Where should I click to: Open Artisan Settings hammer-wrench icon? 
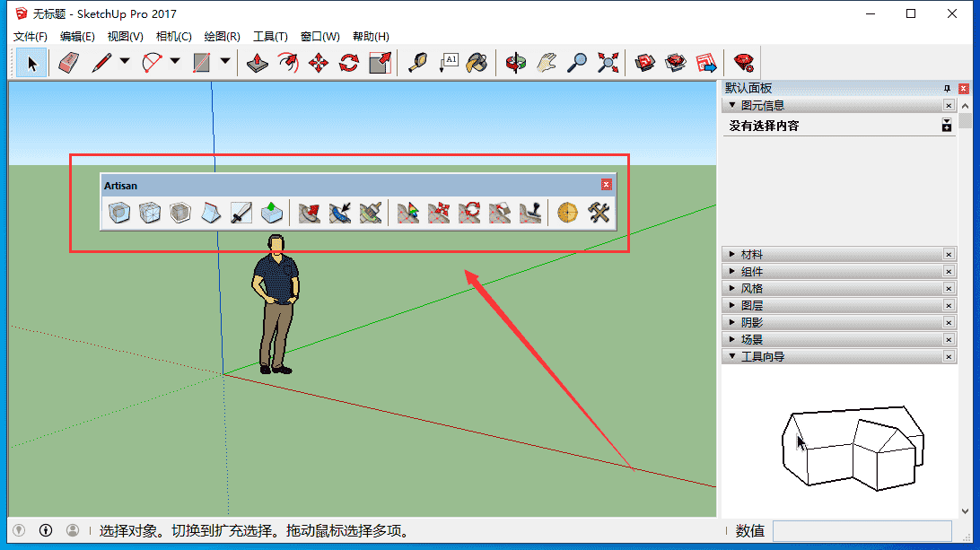pyautogui.click(x=598, y=213)
